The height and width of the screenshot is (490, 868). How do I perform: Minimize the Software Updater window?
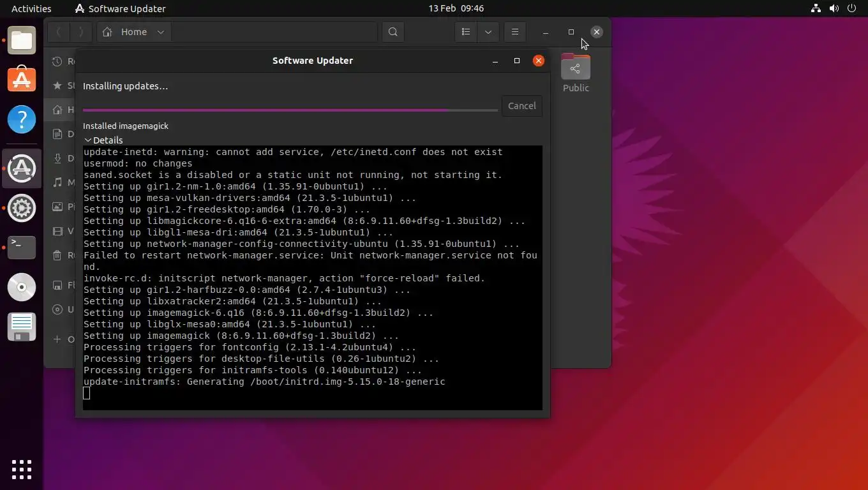click(495, 61)
